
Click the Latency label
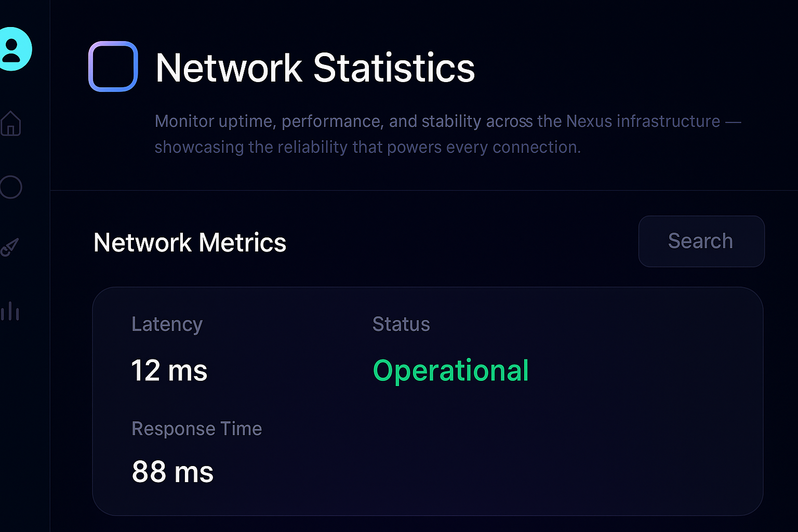[x=167, y=324]
